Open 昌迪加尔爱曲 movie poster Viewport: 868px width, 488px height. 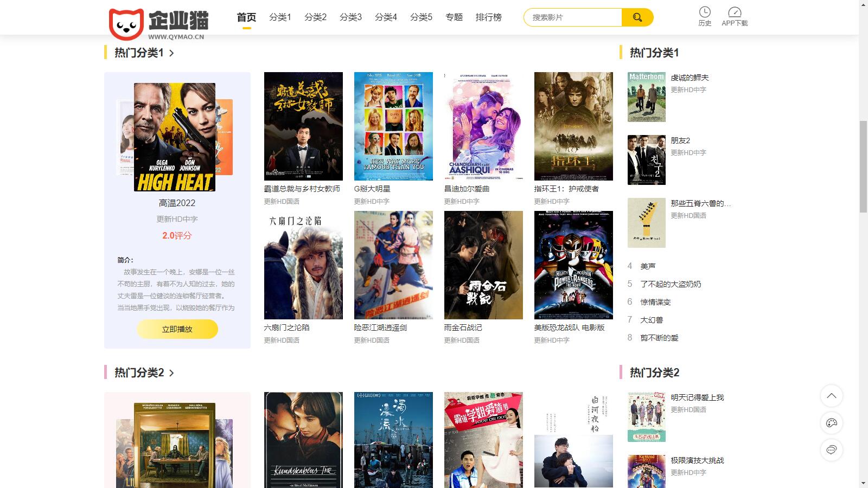click(483, 126)
